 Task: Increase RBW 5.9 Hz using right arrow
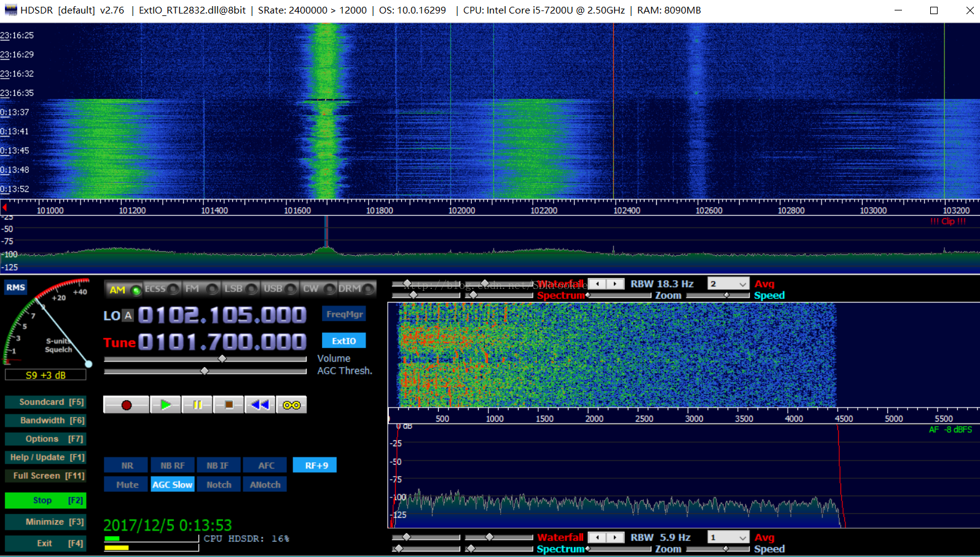coord(615,537)
